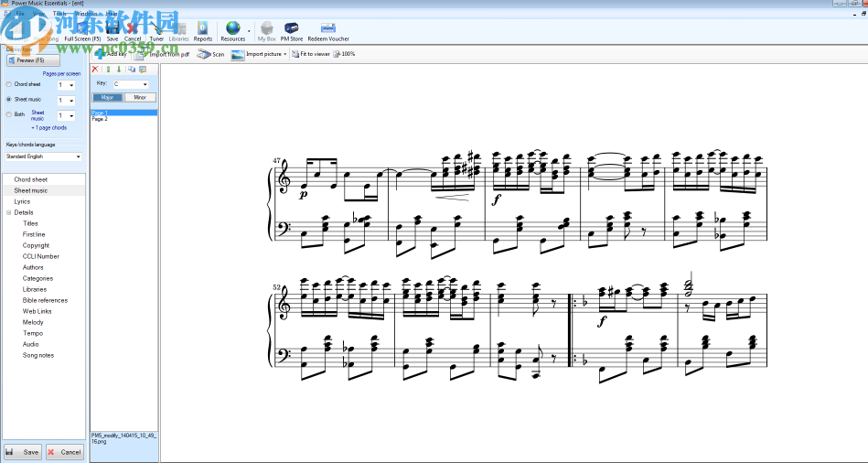The width and height of the screenshot is (868, 463).
Task: Open Copyright under Details
Action: click(36, 245)
